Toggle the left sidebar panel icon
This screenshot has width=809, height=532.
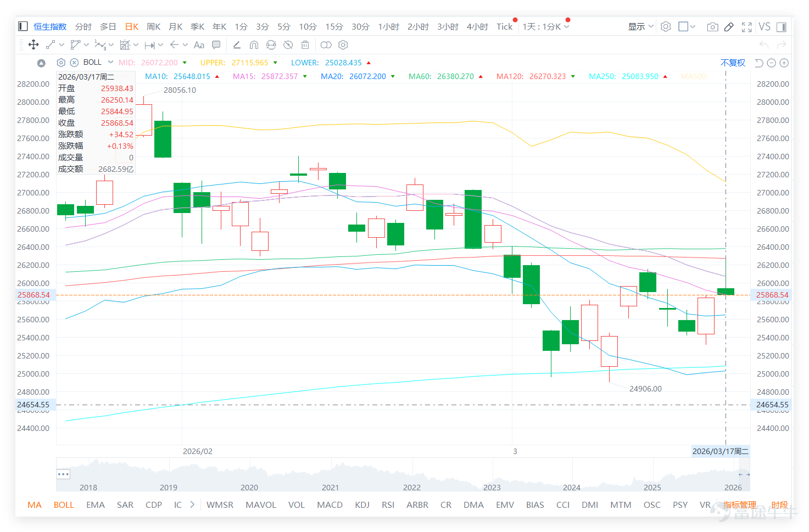23,26
